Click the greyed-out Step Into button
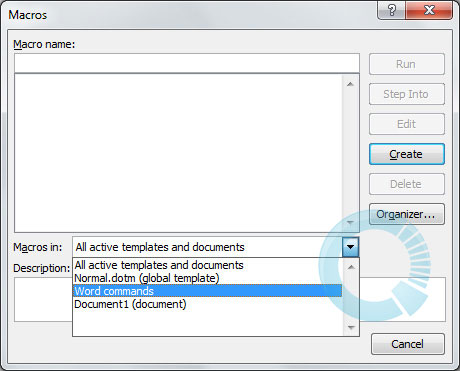 click(407, 94)
